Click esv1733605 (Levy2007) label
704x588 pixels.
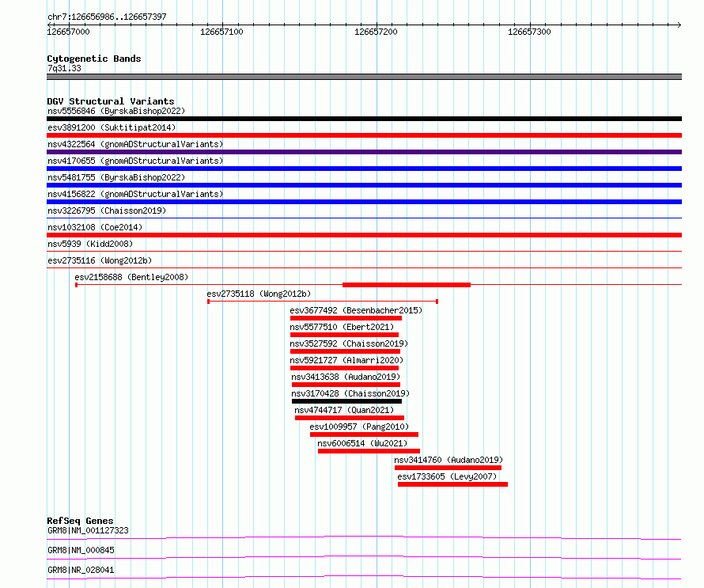447,476
